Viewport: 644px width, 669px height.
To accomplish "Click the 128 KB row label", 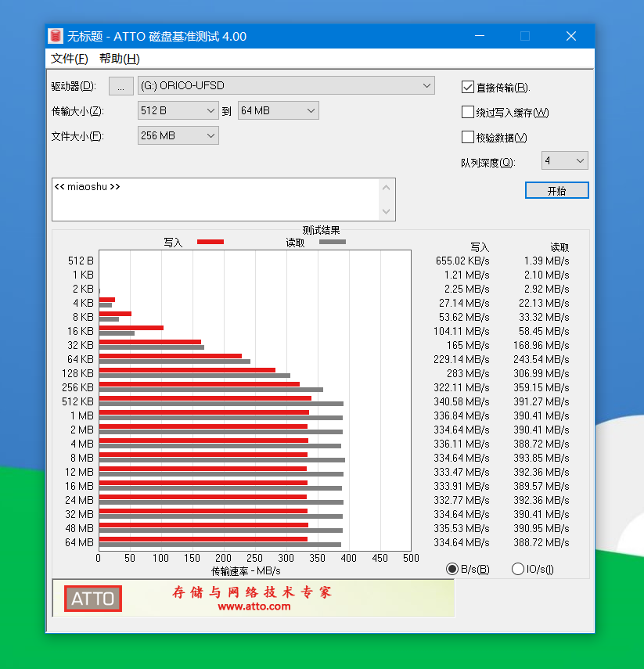I will (x=77, y=373).
